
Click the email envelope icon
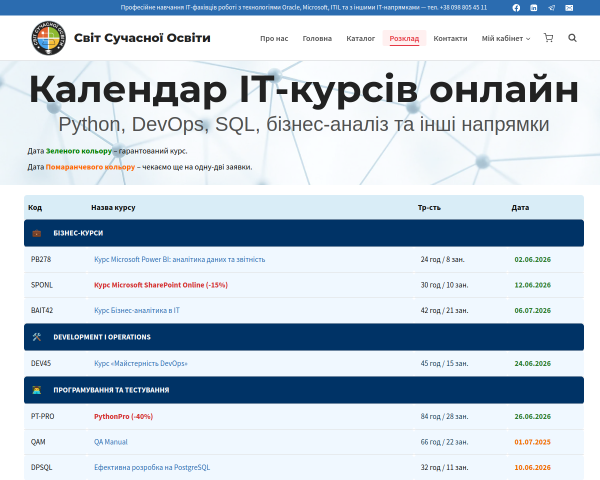tap(569, 8)
